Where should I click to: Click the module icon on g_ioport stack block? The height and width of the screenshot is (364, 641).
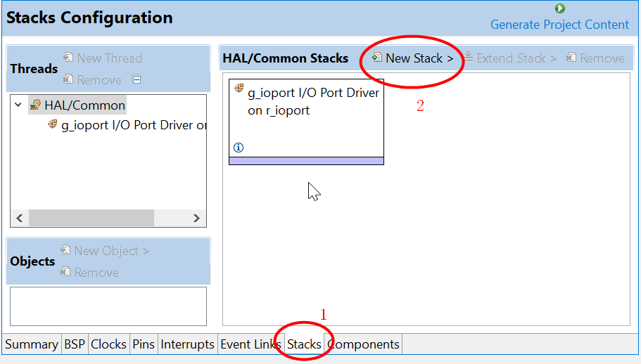click(239, 89)
